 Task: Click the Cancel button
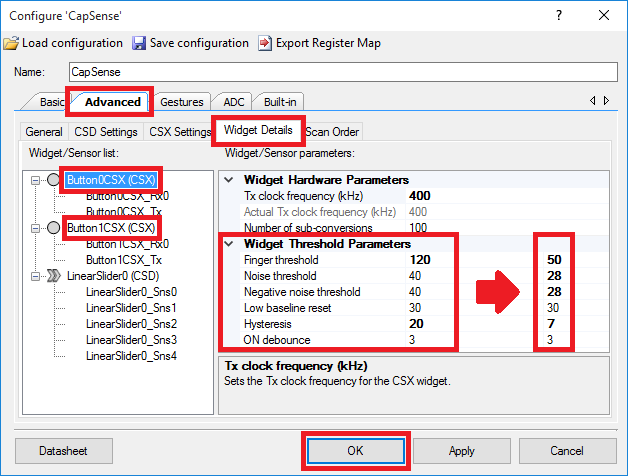[x=567, y=451]
